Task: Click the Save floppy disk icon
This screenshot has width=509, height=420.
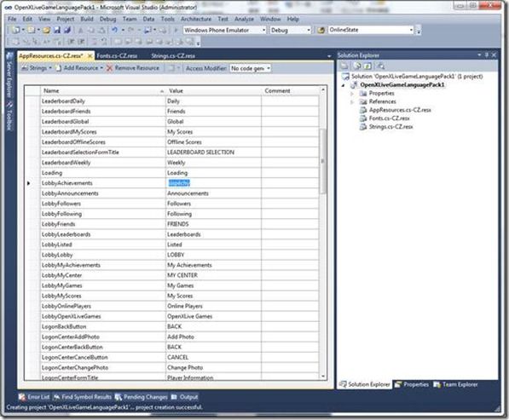Action: (57, 30)
